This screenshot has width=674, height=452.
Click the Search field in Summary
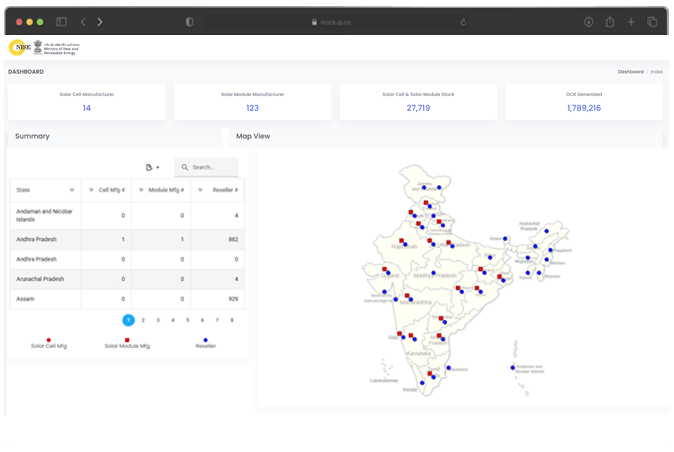[206, 167]
